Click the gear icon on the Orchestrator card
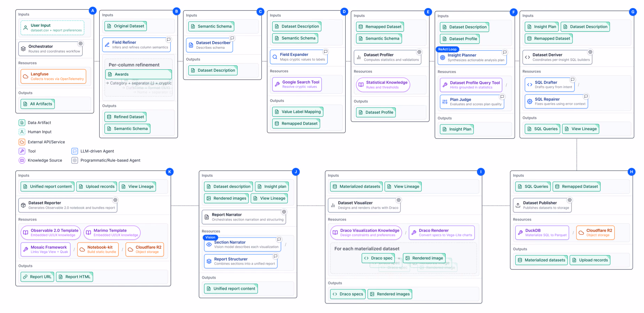This screenshot has height=313, width=644. pos(80,44)
